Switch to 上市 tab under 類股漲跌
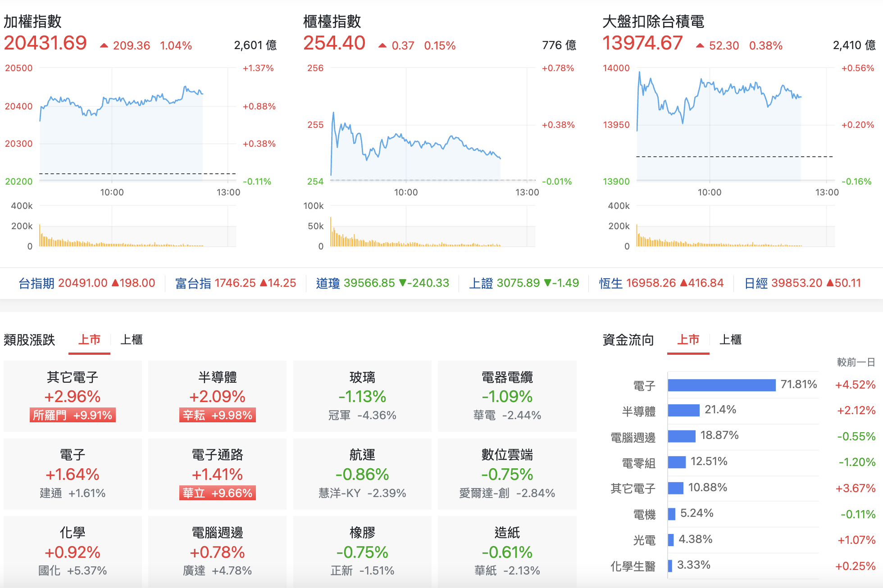This screenshot has height=588, width=883. [x=89, y=339]
